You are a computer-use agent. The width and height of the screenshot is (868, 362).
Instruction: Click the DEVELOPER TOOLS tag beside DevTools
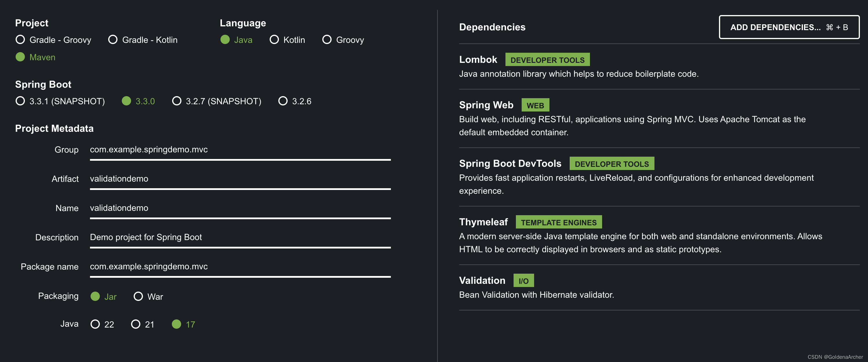[612, 164]
